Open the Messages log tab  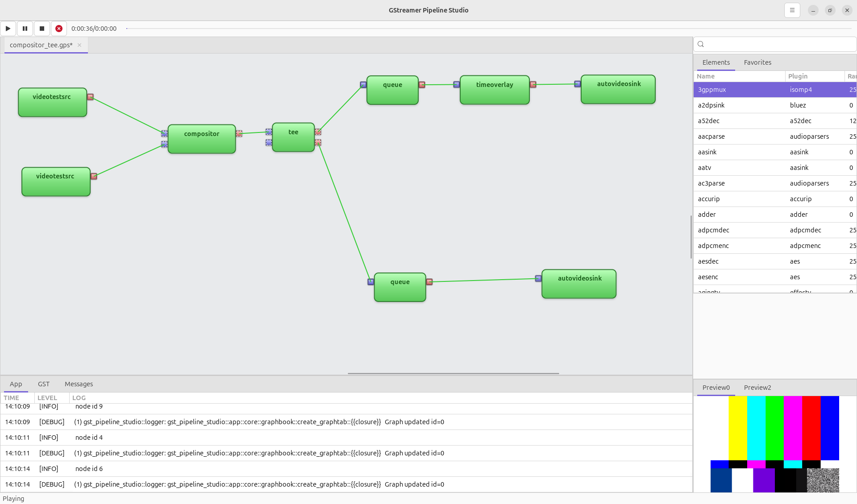79,384
